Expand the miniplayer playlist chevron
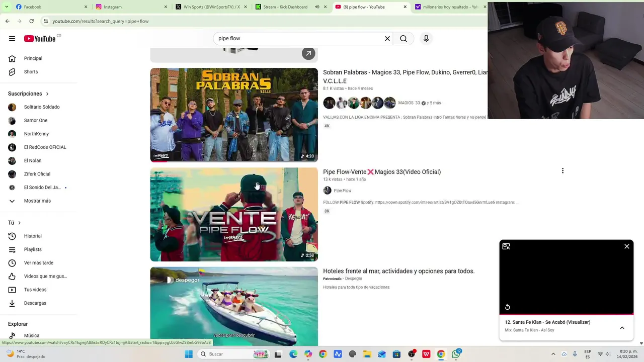Viewport: 644px width, 362px height. pos(622,328)
